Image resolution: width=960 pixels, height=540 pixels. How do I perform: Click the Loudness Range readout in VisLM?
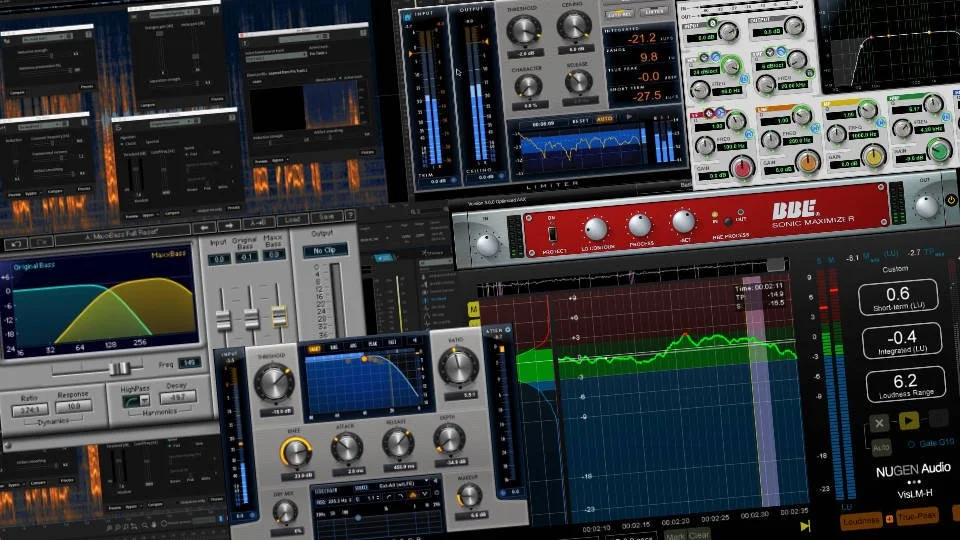(x=906, y=386)
